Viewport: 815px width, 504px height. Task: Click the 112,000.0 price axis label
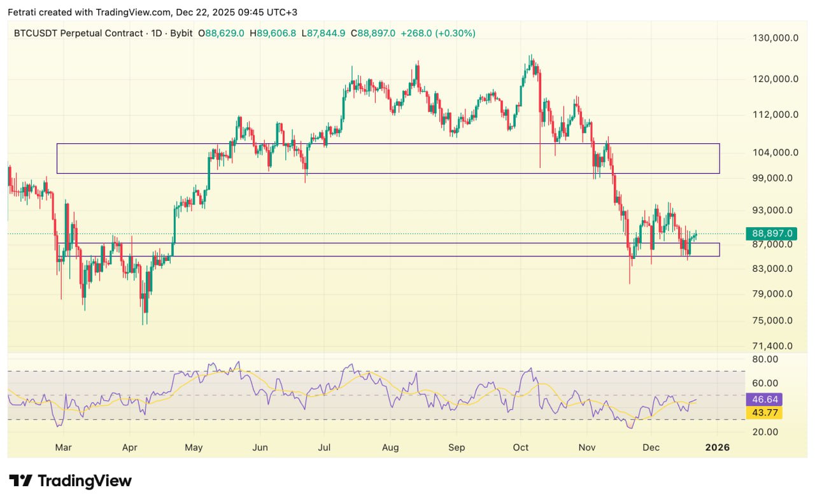[775, 115]
